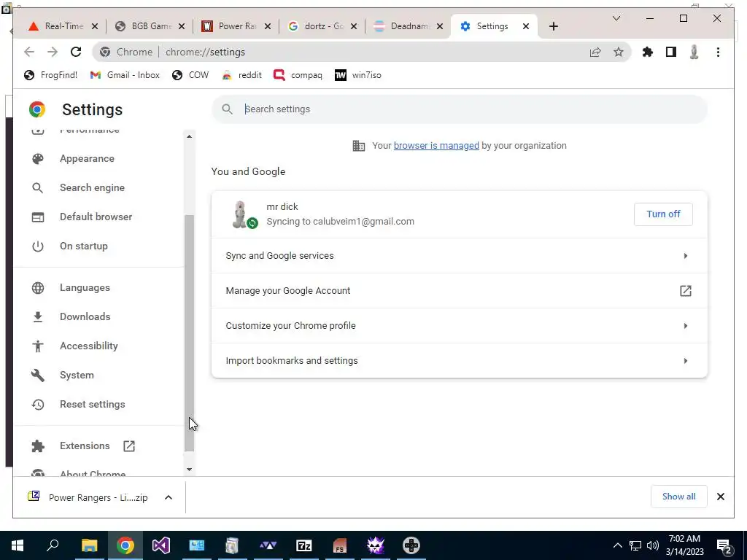Open the compaq bookmark
Screen dimensions: 747x560
tap(298, 75)
